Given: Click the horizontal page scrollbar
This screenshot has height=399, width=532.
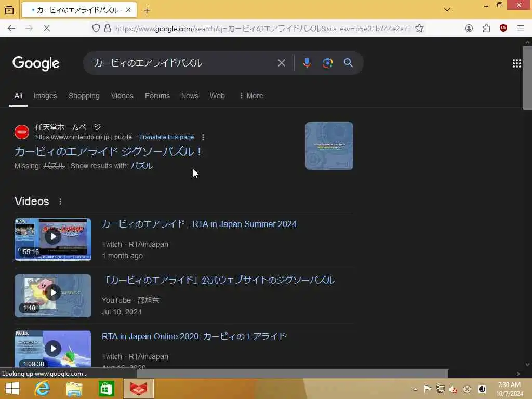Looking at the screenshot, I should coord(292,374).
